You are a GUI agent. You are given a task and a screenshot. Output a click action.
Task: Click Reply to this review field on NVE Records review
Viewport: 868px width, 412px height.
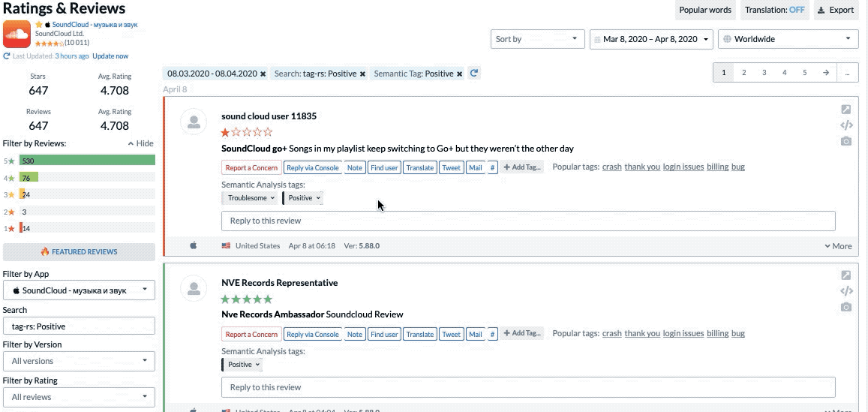tap(528, 387)
